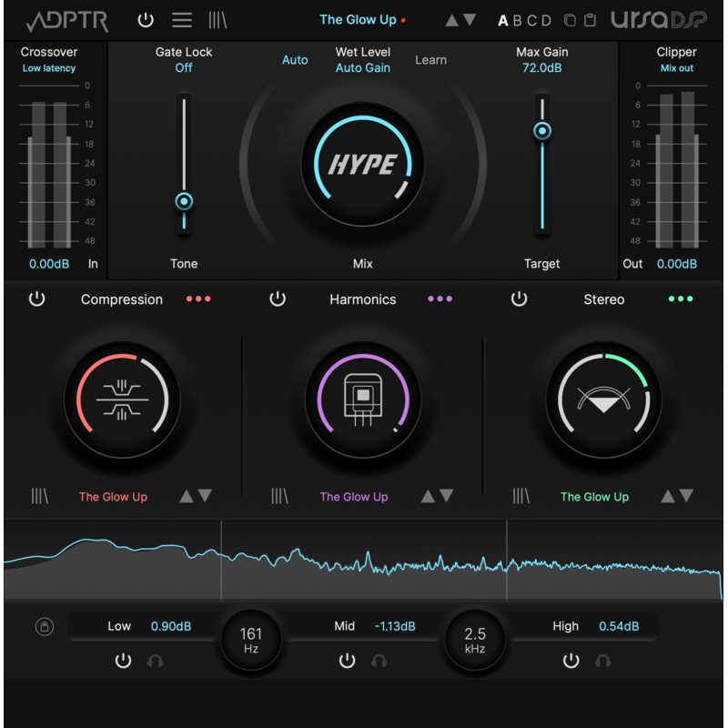Edit the High band 0.54dB gain
Image resolution: width=728 pixels, height=728 pixels.
619,626
